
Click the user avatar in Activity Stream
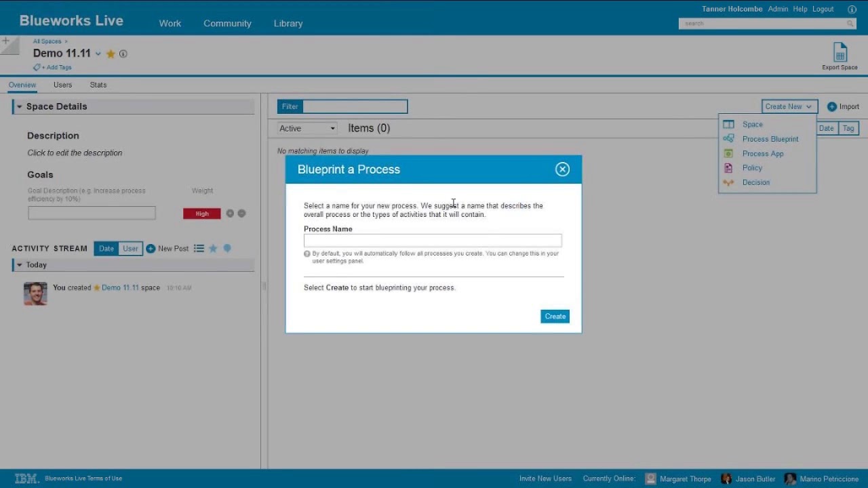pyautogui.click(x=35, y=293)
